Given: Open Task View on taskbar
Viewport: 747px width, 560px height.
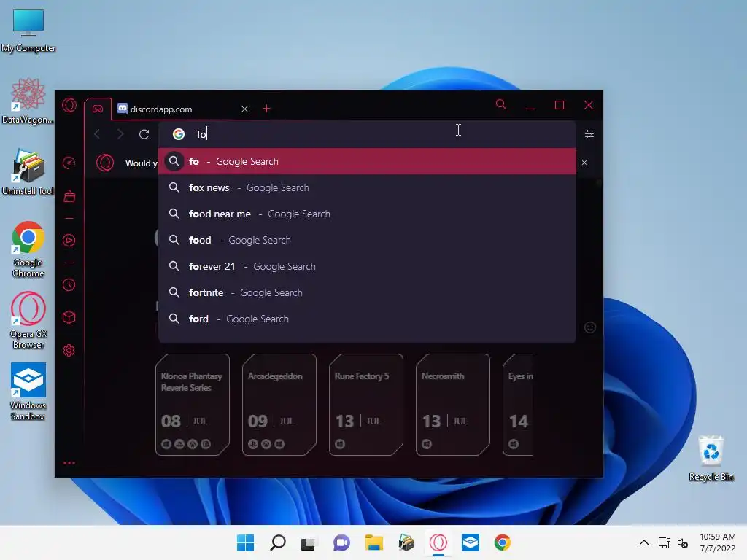Looking at the screenshot, I should coord(309,542).
